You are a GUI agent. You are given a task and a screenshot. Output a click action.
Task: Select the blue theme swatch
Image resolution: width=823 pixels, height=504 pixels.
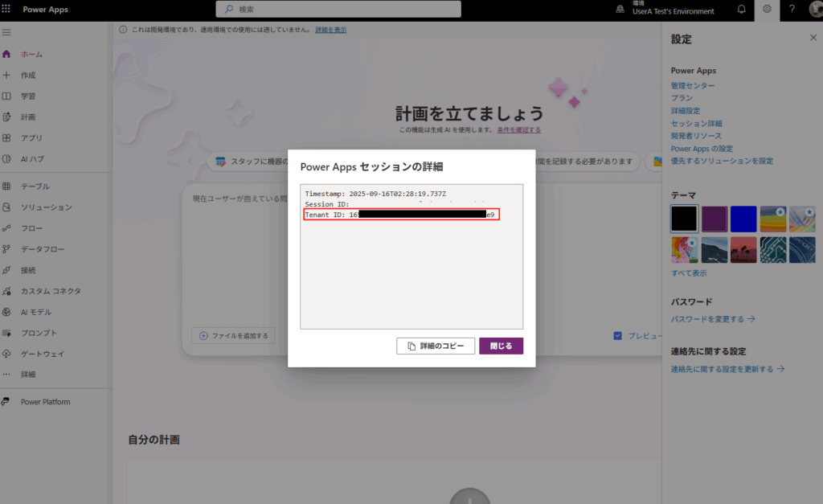(x=743, y=219)
